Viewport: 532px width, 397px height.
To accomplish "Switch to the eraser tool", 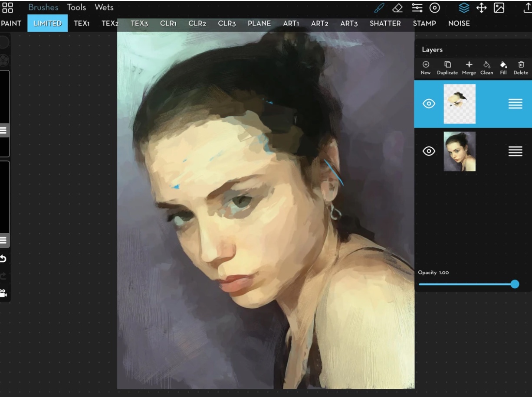I will click(397, 8).
